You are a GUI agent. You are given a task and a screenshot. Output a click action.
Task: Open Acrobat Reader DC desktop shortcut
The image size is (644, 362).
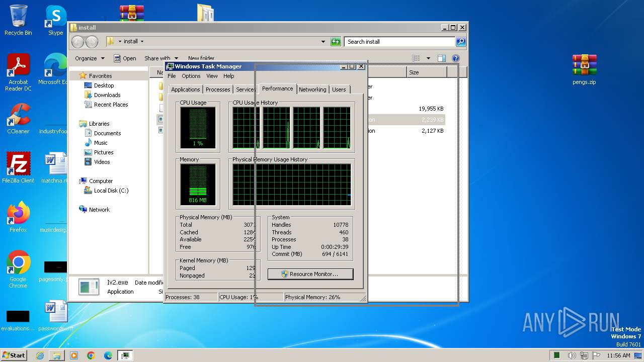pos(18,73)
